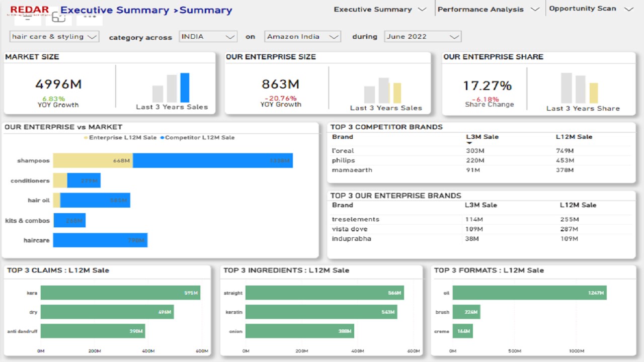Image resolution: width=644 pixels, height=362 pixels.
Task: Sort competitor table by Brand header
Action: (343, 137)
